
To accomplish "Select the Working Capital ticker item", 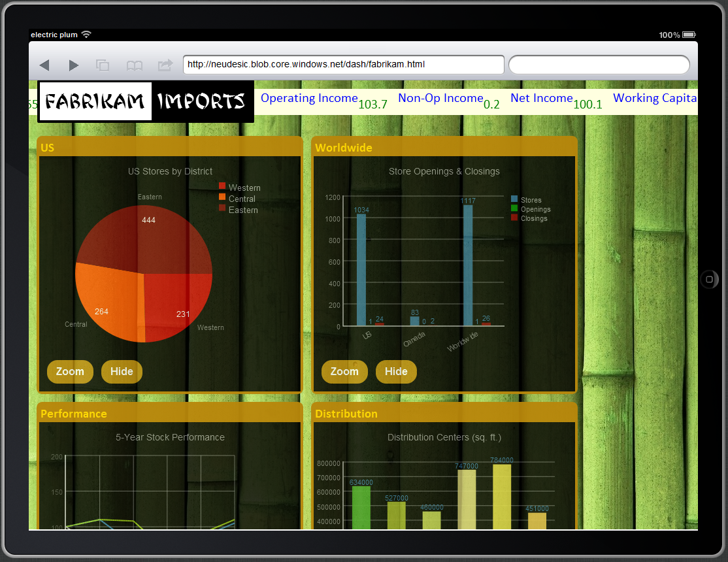I will click(655, 98).
